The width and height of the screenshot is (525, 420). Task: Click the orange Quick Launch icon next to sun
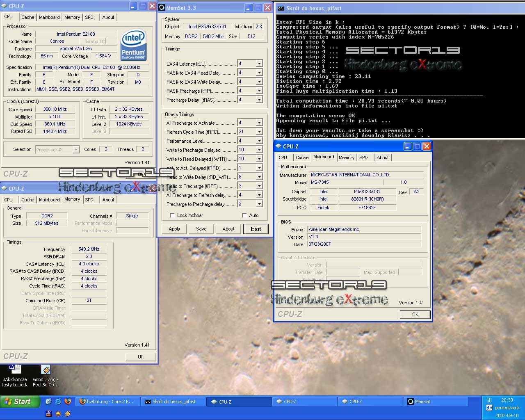[x=68, y=413]
